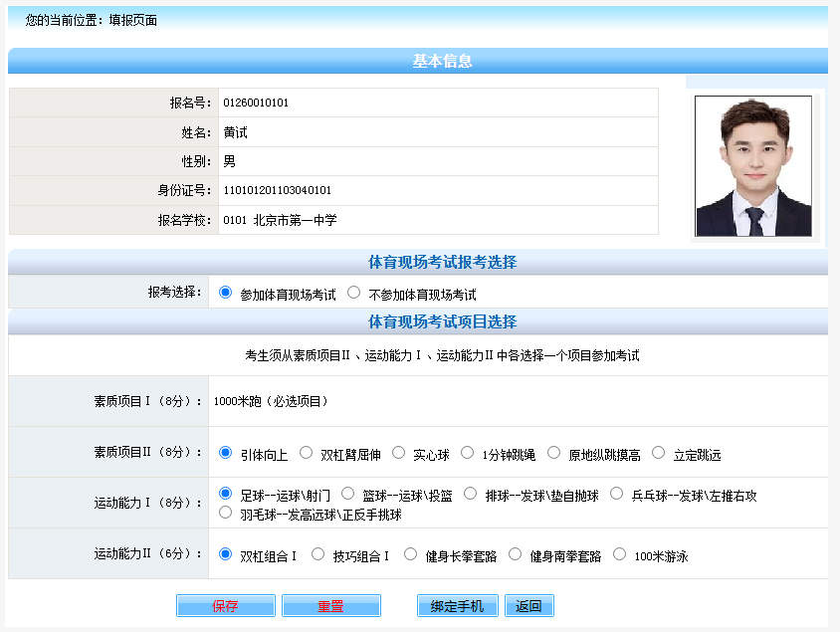The height and width of the screenshot is (632, 840).
Task: Select 参加体育现场考试 radio option
Action: 225,293
